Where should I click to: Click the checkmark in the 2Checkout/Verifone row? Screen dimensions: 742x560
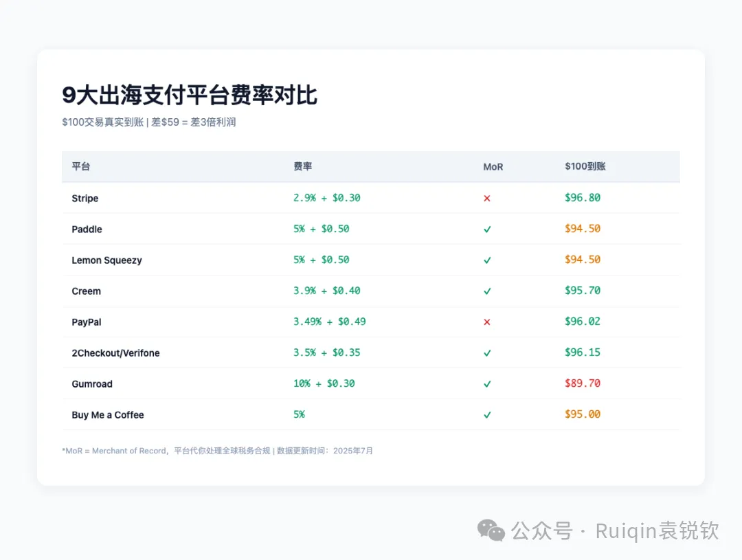tap(487, 353)
